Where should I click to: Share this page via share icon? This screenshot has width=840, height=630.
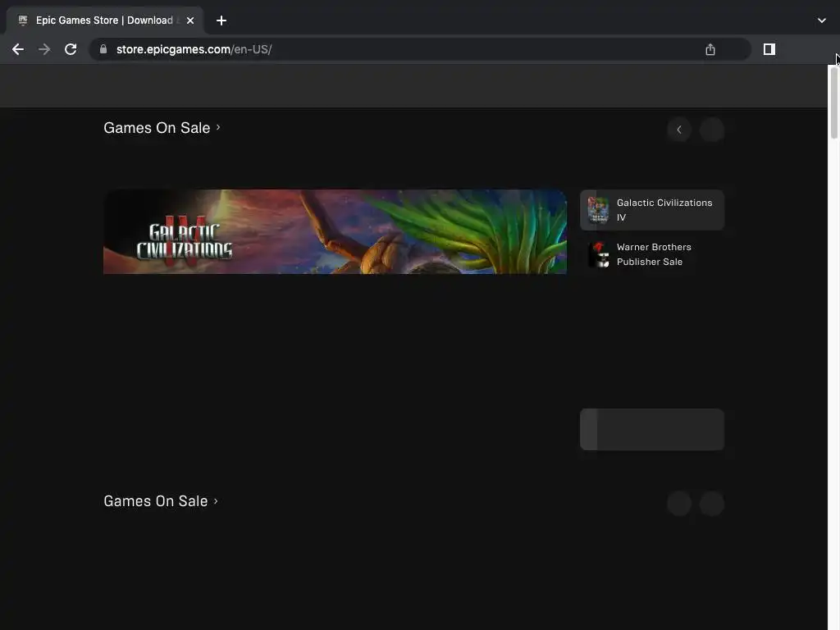point(710,49)
